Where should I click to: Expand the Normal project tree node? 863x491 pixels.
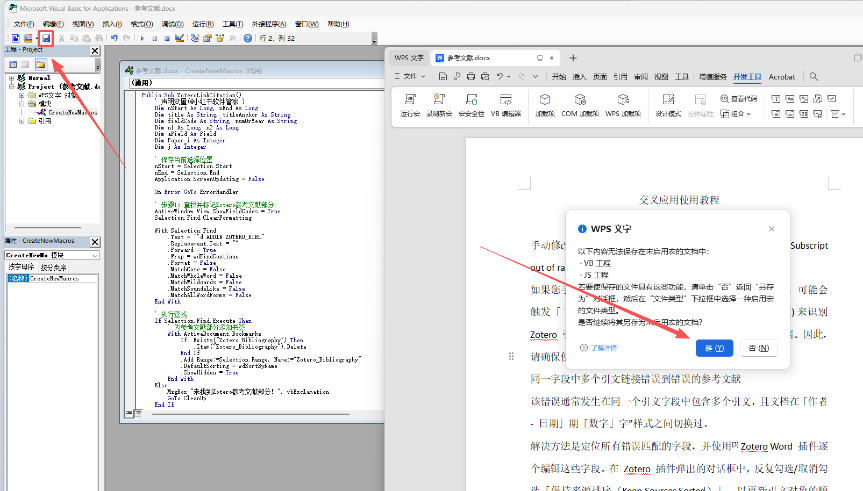(9, 77)
